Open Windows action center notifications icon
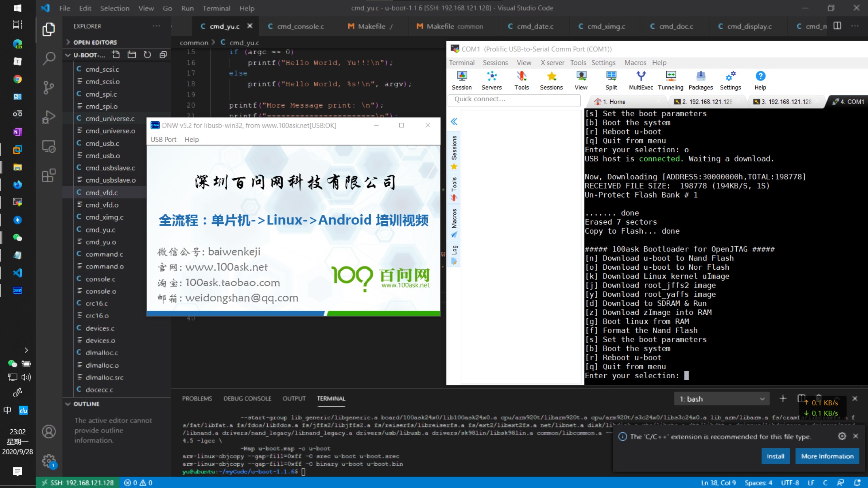Viewport: 868px width, 488px height. pos(18,472)
